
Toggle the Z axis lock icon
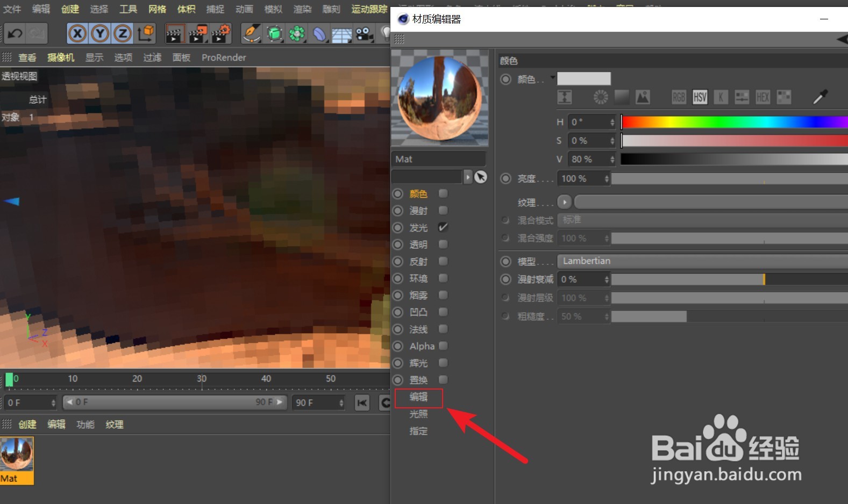pos(123,34)
